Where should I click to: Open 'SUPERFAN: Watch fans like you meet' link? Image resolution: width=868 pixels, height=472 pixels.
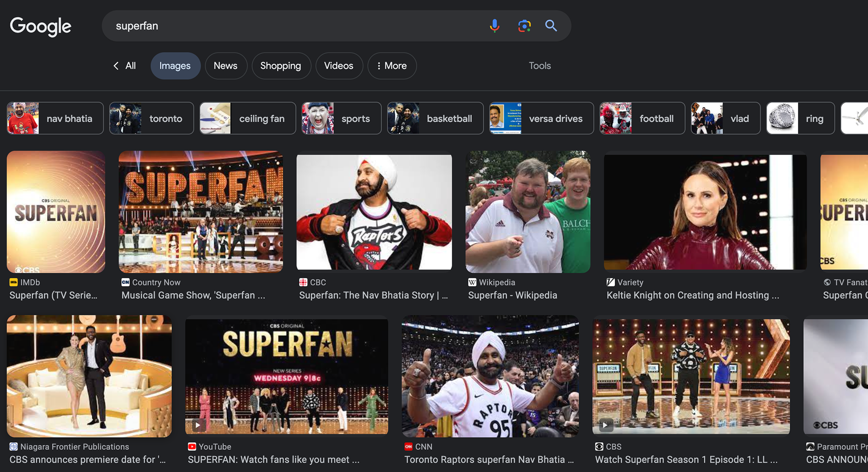(274, 460)
